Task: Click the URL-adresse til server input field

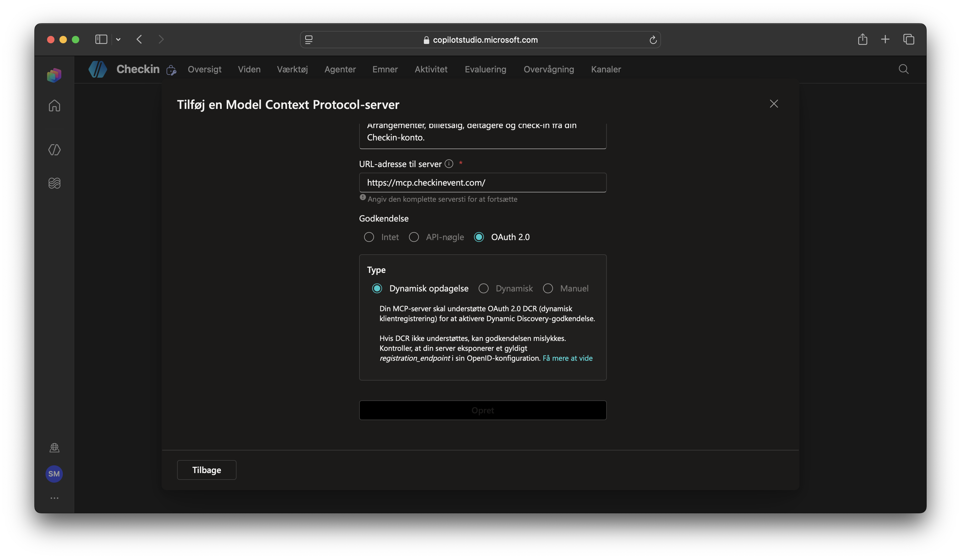Action: [x=482, y=183]
